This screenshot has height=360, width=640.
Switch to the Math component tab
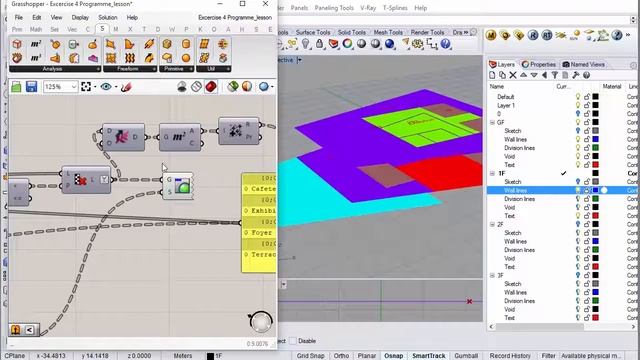point(36,29)
